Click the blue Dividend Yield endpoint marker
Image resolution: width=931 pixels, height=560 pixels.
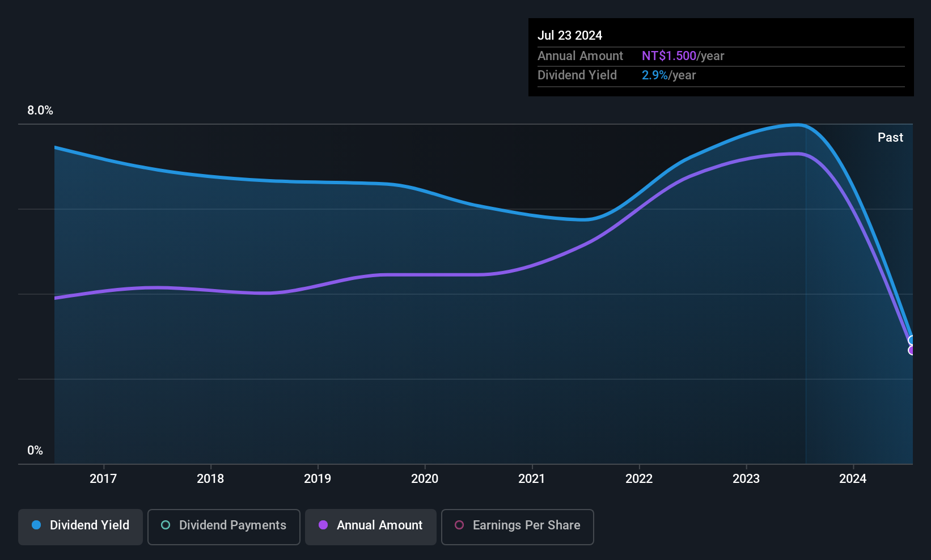912,341
